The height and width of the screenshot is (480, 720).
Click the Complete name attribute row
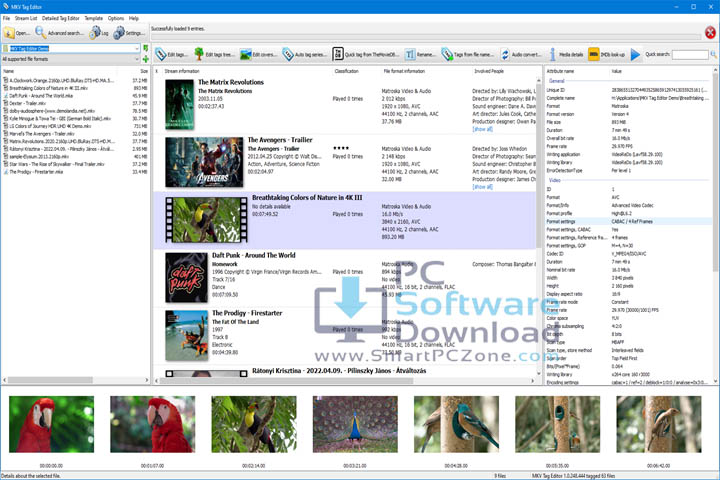[628, 98]
